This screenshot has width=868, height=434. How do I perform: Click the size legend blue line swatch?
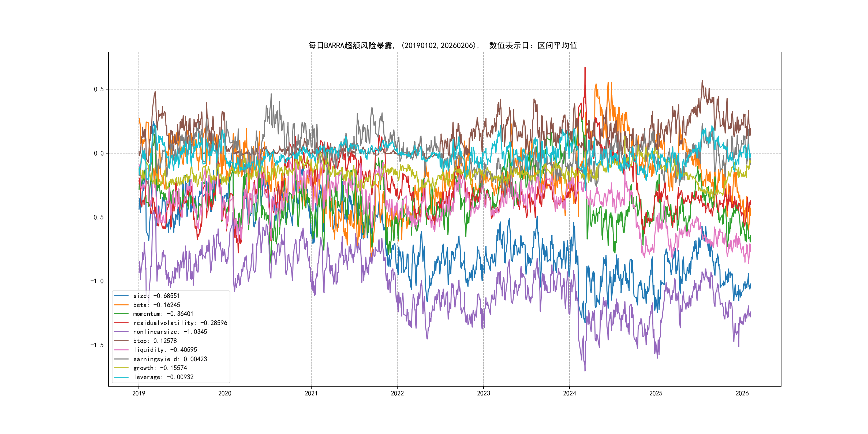tap(121, 296)
